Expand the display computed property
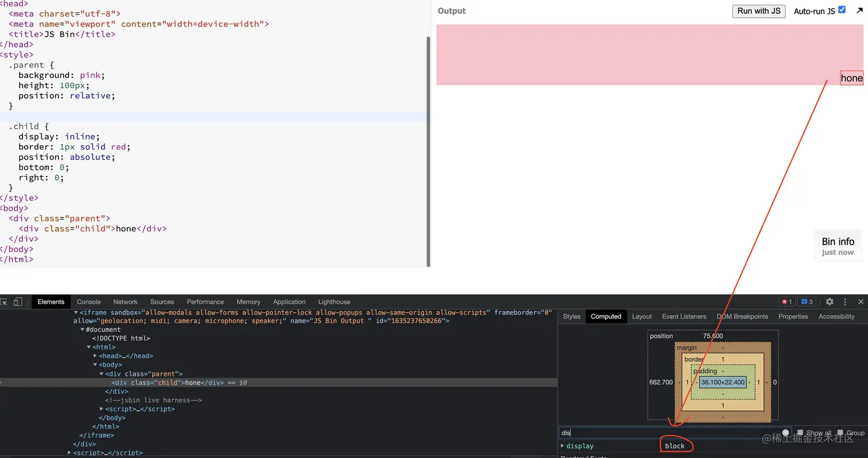 pos(563,446)
